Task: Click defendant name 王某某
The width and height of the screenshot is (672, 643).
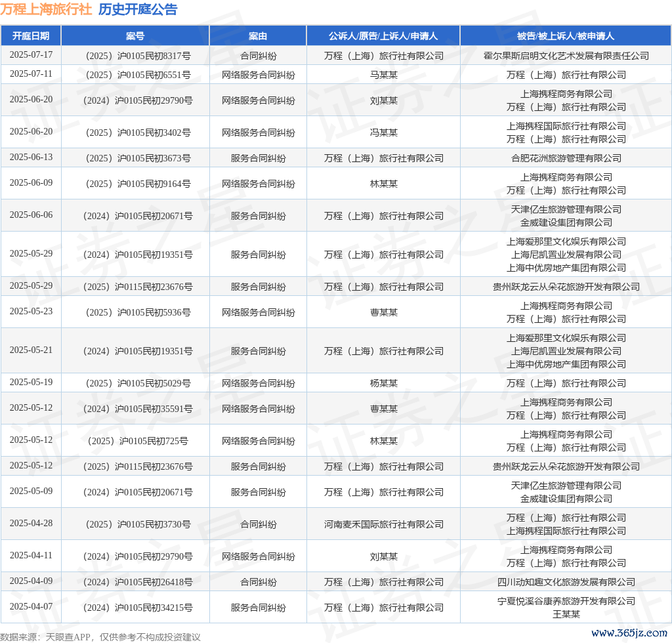Action: coord(566,614)
